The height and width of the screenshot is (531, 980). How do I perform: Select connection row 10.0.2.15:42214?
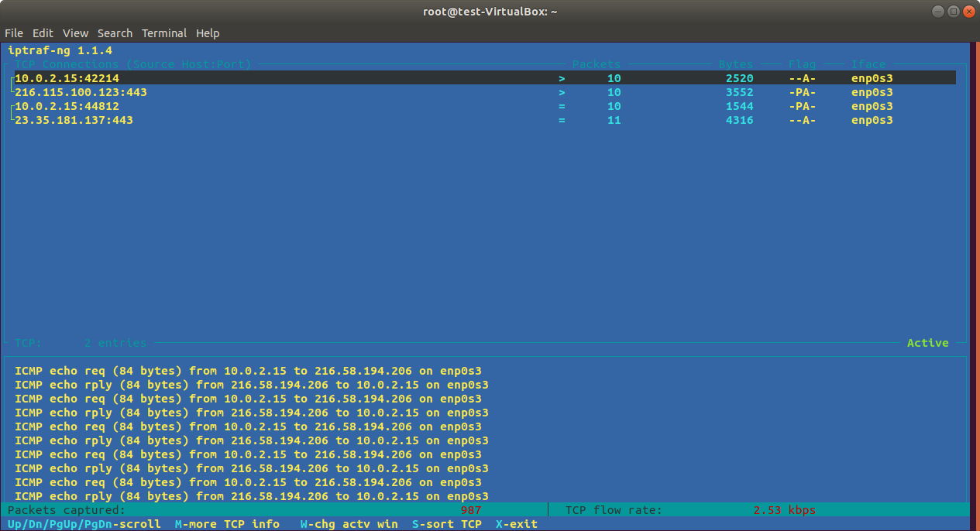tap(485, 78)
